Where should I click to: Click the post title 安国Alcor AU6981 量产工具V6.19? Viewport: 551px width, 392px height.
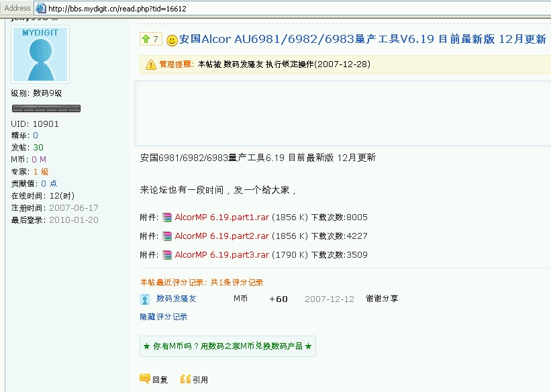click(x=362, y=39)
